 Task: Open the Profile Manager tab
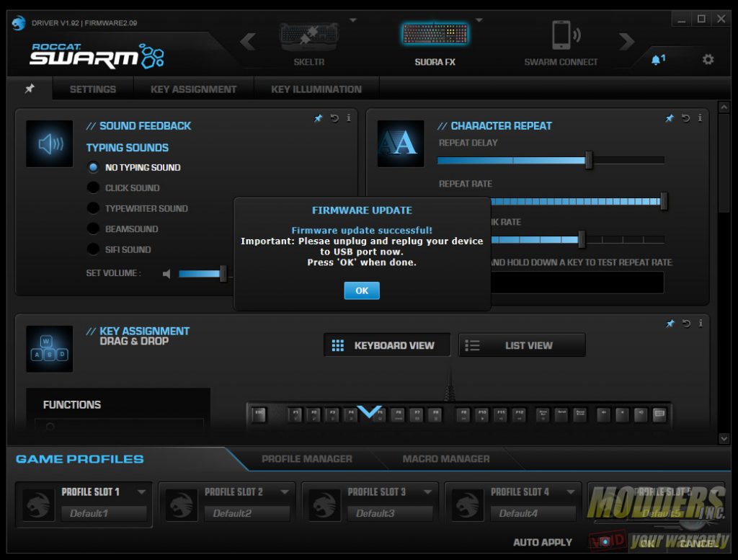point(307,459)
